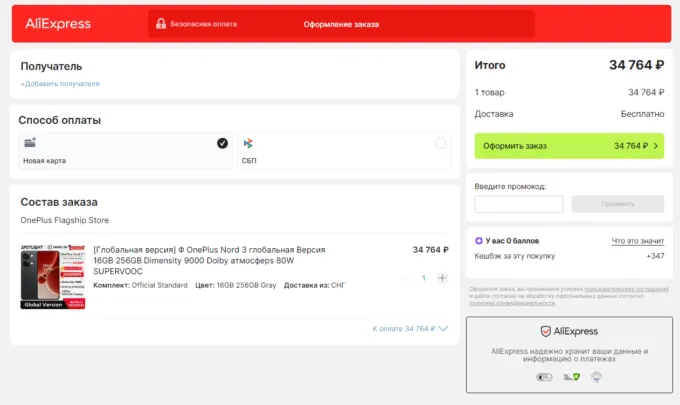This screenshot has width=680, height=405.
Task: Click the SBP payment logo
Action: coord(247,144)
